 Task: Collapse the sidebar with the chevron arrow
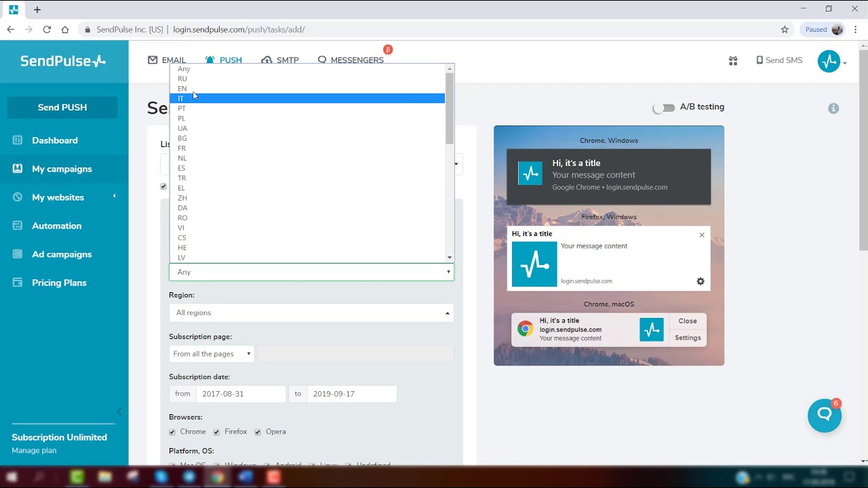pos(119,411)
